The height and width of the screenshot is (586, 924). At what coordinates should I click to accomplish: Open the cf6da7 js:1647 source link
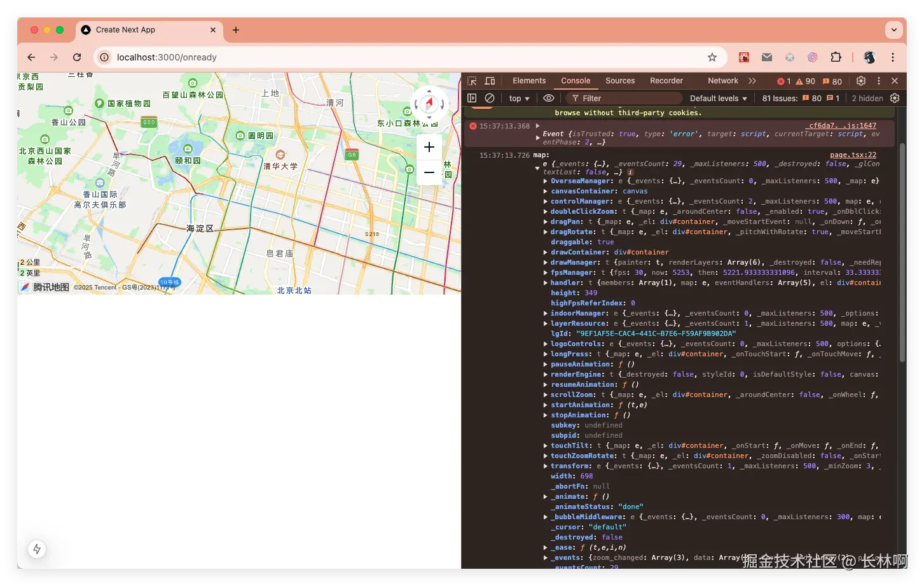click(842, 126)
